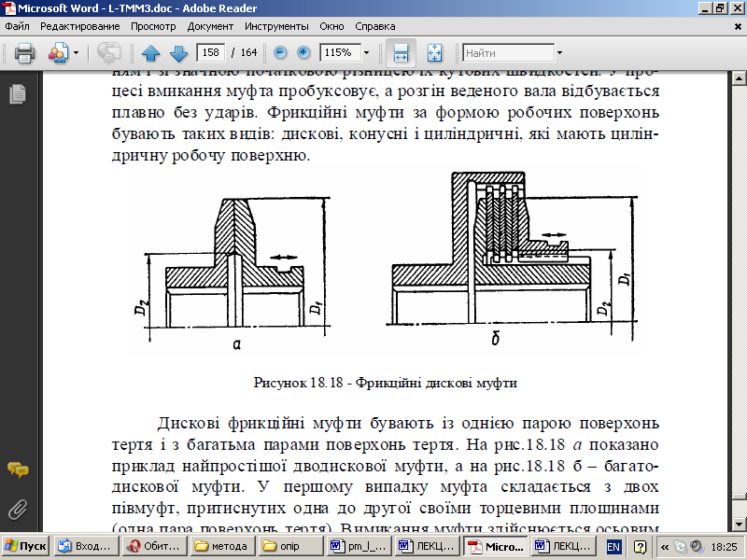Open the Attachments paperclip panel

18,510
